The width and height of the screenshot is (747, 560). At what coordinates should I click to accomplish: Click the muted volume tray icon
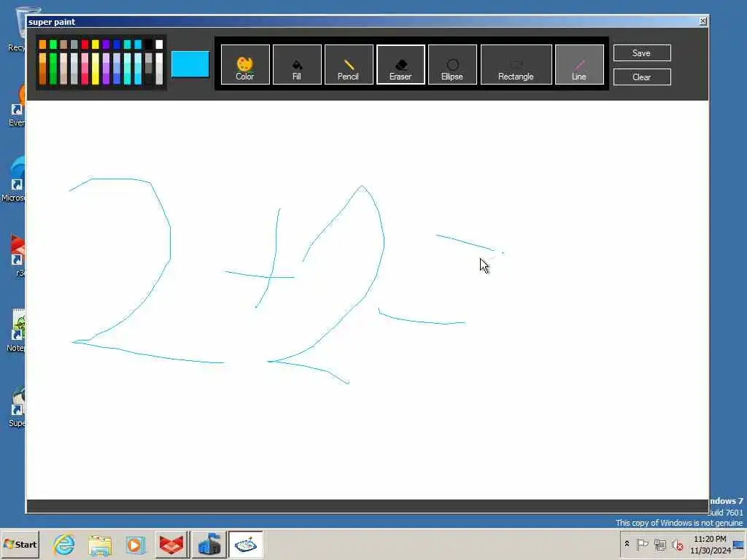tap(677, 544)
